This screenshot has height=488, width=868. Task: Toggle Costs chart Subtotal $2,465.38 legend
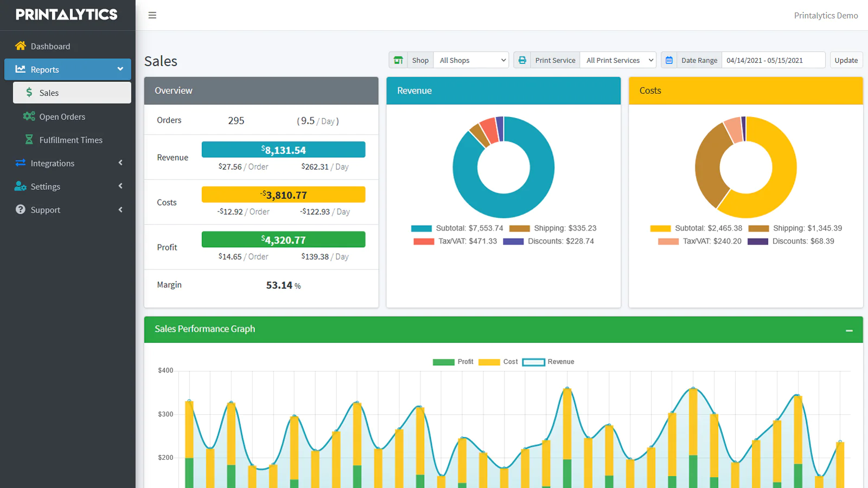coord(696,228)
